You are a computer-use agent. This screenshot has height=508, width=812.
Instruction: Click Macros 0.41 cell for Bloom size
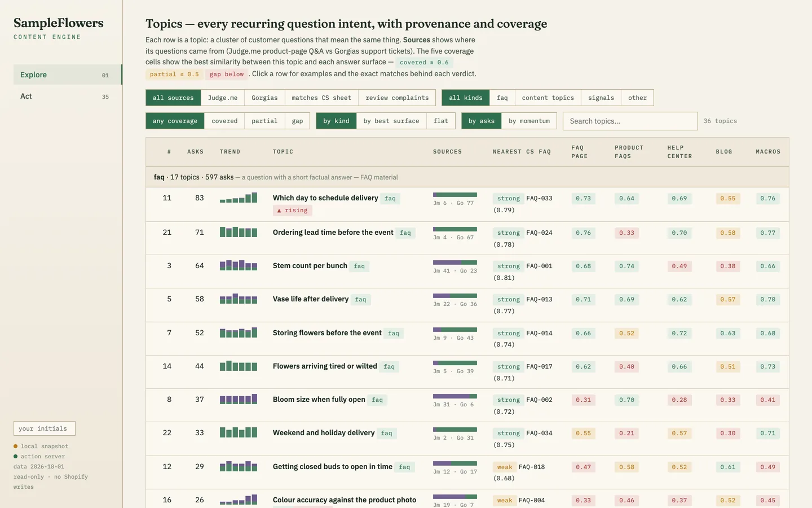coord(768,400)
